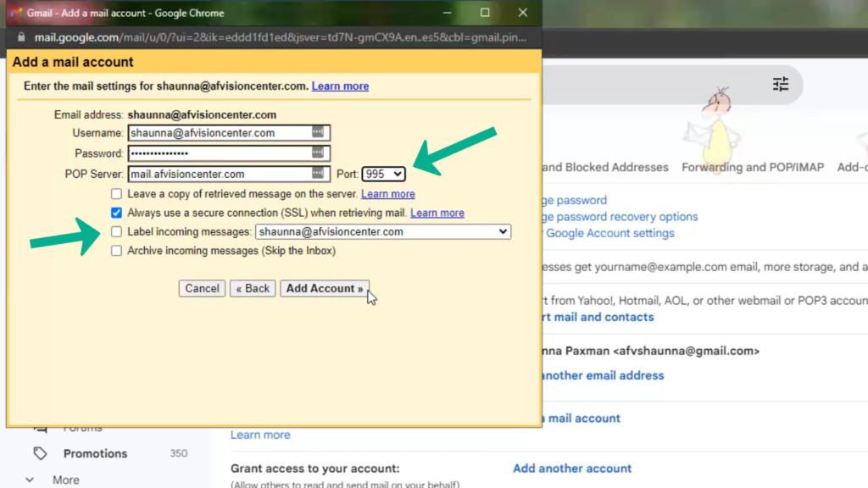Click the Change password link in settings
This screenshot has width=868, height=488.
pos(575,200)
